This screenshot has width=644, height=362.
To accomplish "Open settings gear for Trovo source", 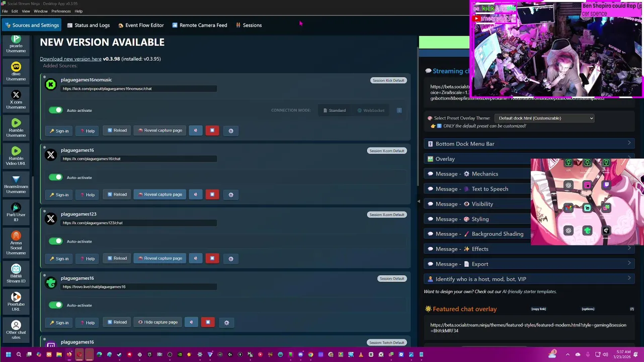I will pyautogui.click(x=226, y=322).
